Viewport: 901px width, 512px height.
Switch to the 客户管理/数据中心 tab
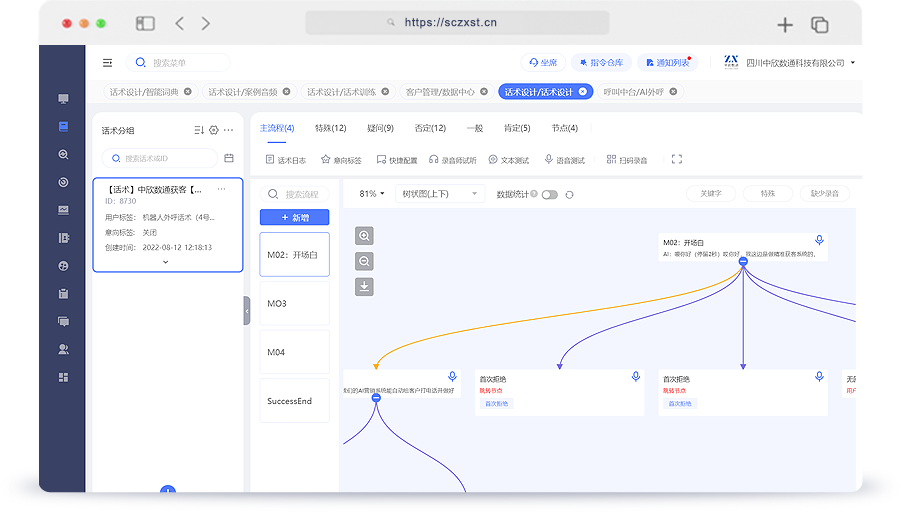pyautogui.click(x=440, y=91)
